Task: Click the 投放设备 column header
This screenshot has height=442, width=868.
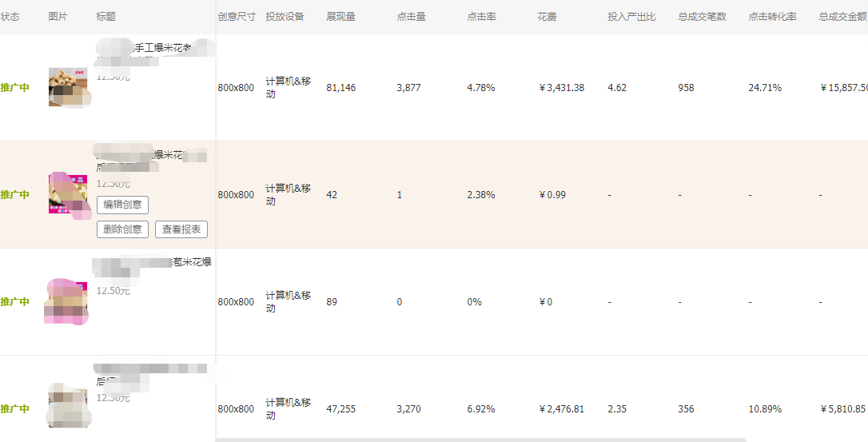Action: (285, 17)
